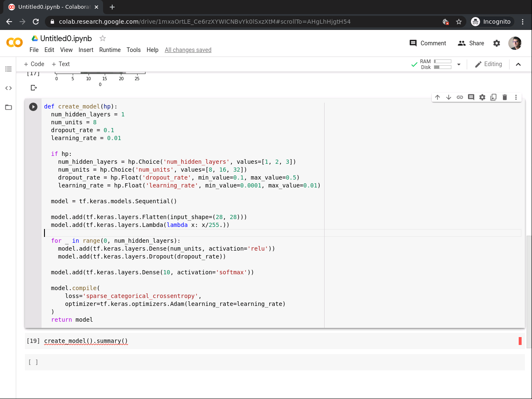Go forward in browser history
Screen dimensions: 532x399
(22, 22)
